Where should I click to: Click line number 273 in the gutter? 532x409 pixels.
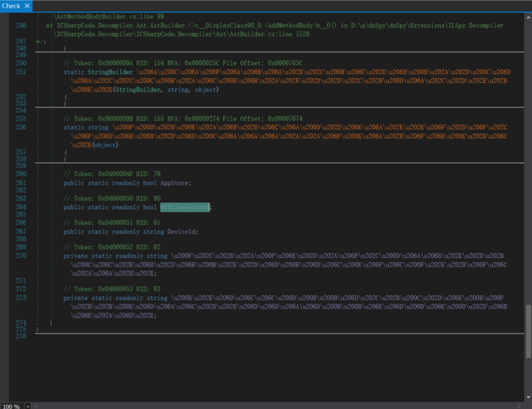point(21,298)
